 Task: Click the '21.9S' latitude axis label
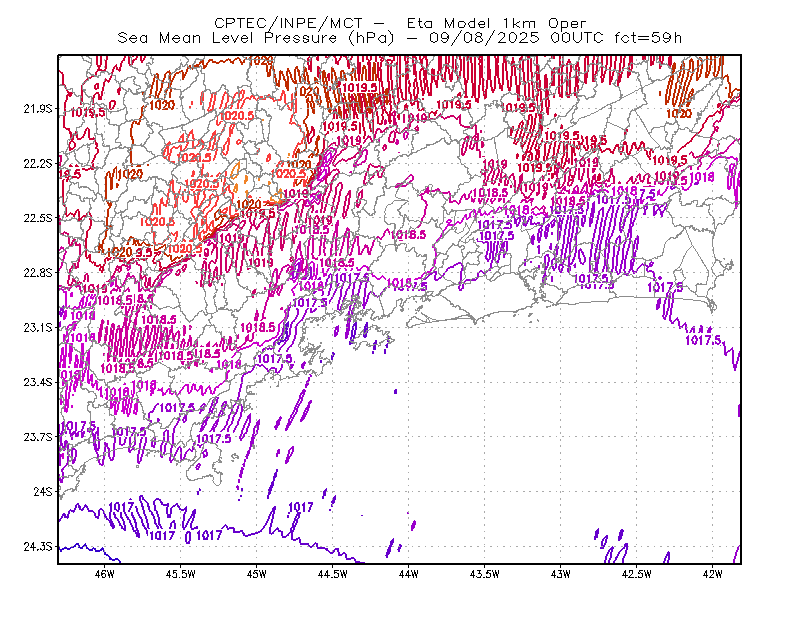37,108
